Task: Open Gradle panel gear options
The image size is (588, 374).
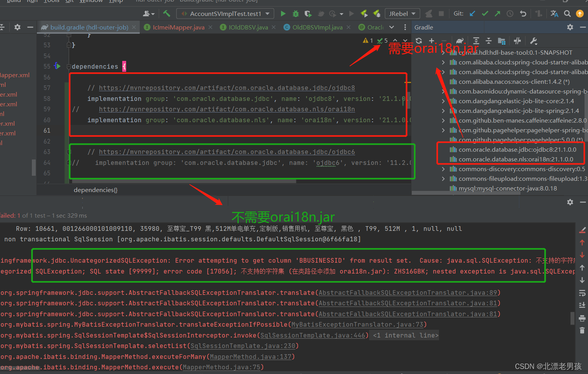Action: [x=570, y=27]
